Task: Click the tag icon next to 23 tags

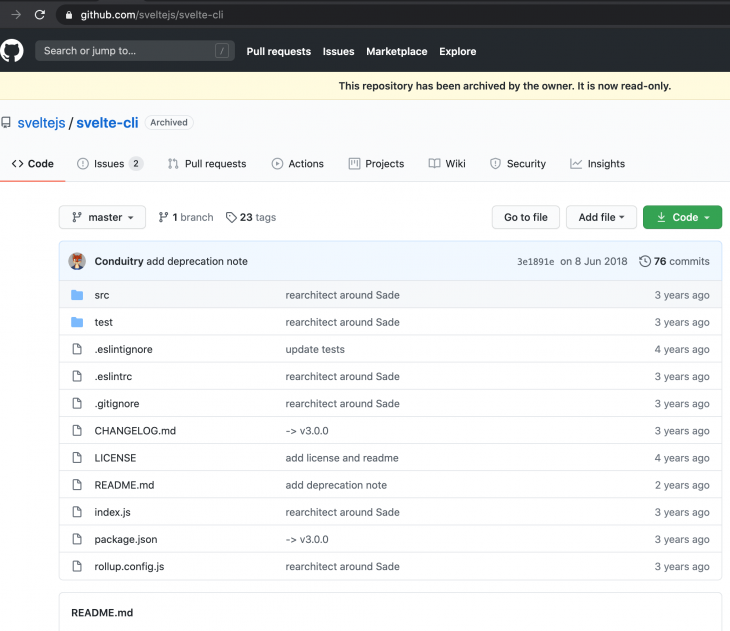Action: [231, 217]
